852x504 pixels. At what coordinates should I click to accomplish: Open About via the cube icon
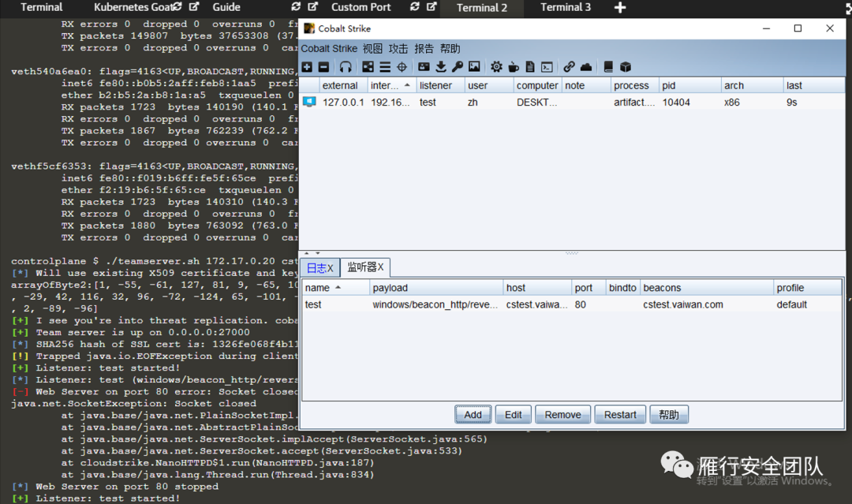click(626, 67)
